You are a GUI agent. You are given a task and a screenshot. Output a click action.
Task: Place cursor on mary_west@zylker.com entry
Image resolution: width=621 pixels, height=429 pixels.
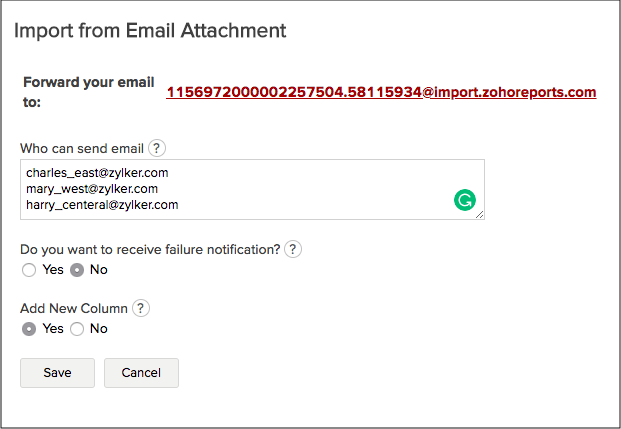tap(92, 188)
